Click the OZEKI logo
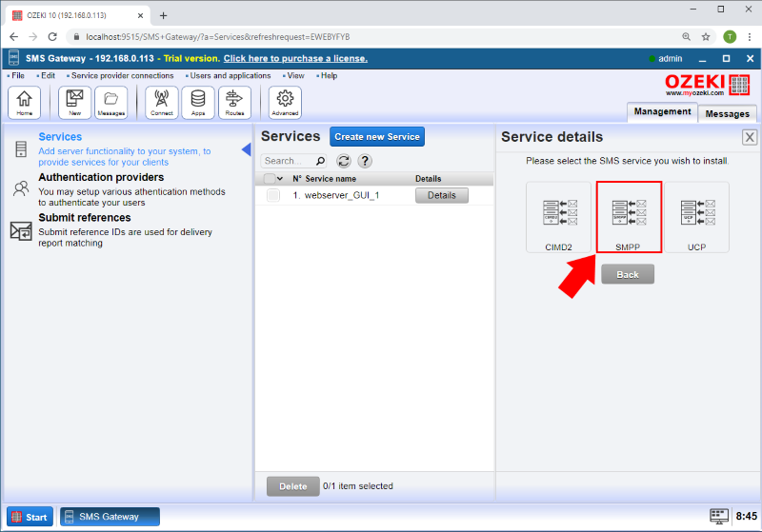This screenshot has width=762, height=532. click(x=707, y=85)
